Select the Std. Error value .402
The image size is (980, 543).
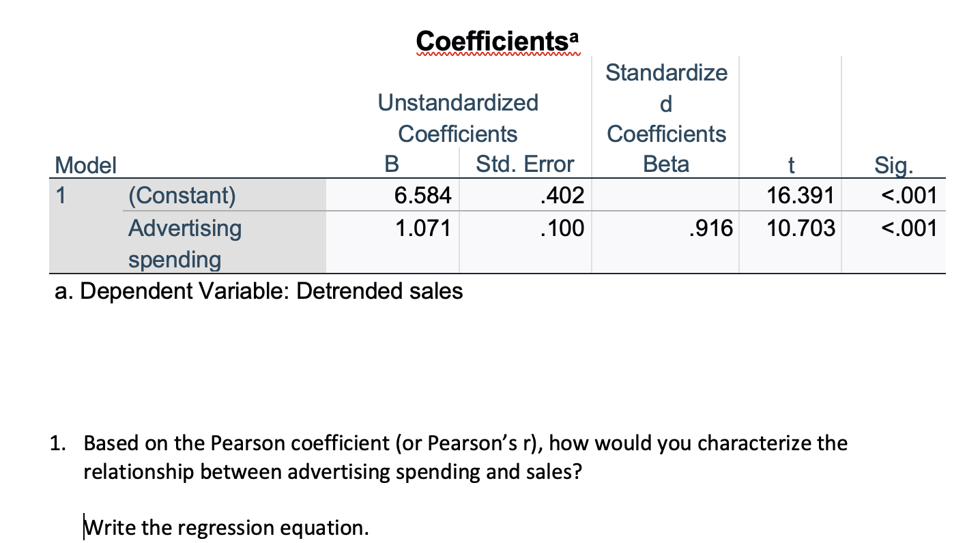pyautogui.click(x=562, y=195)
